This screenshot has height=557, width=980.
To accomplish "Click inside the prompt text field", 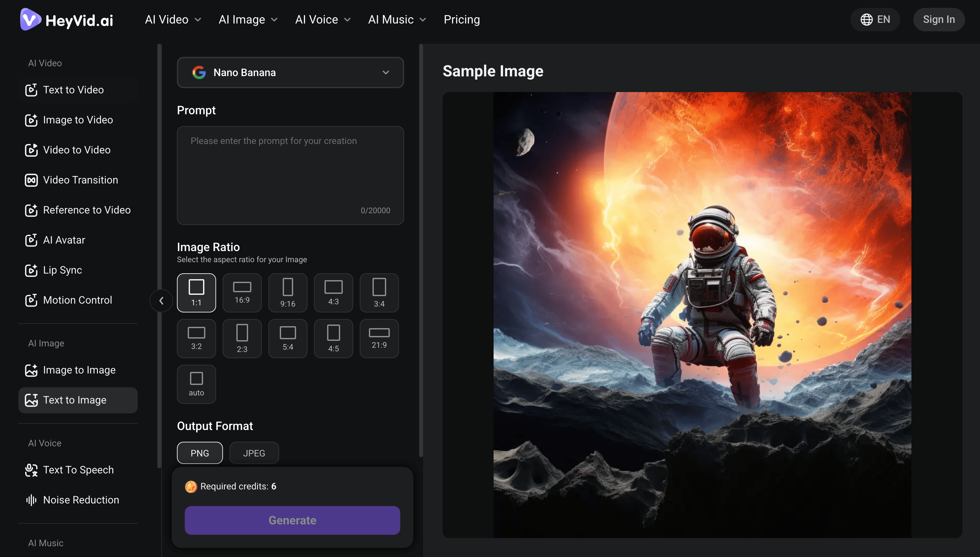I will tap(290, 175).
